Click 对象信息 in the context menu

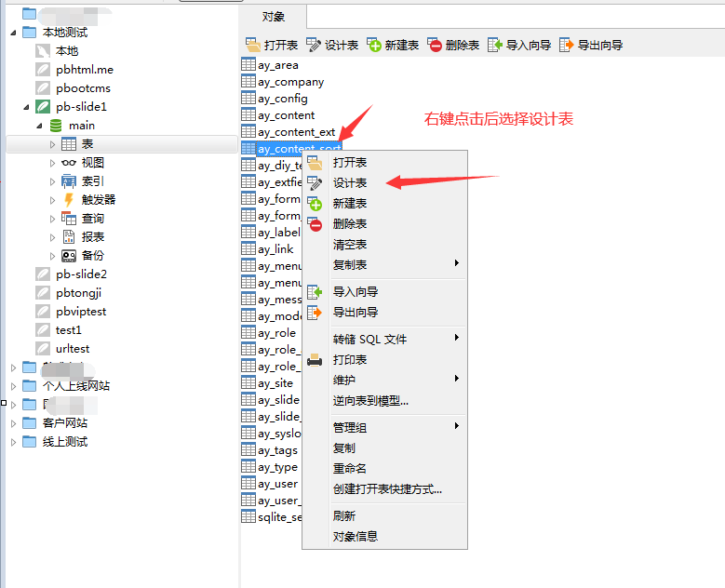[356, 536]
